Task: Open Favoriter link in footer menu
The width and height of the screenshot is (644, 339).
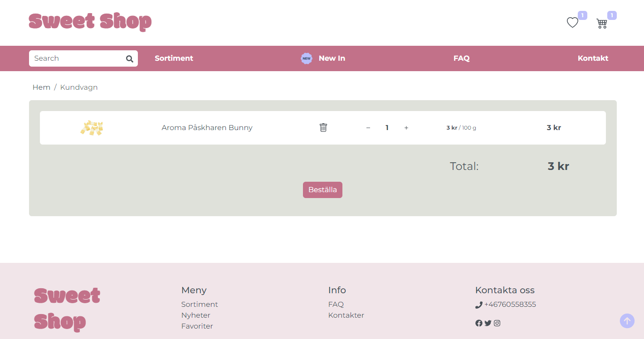Action: pos(197,326)
